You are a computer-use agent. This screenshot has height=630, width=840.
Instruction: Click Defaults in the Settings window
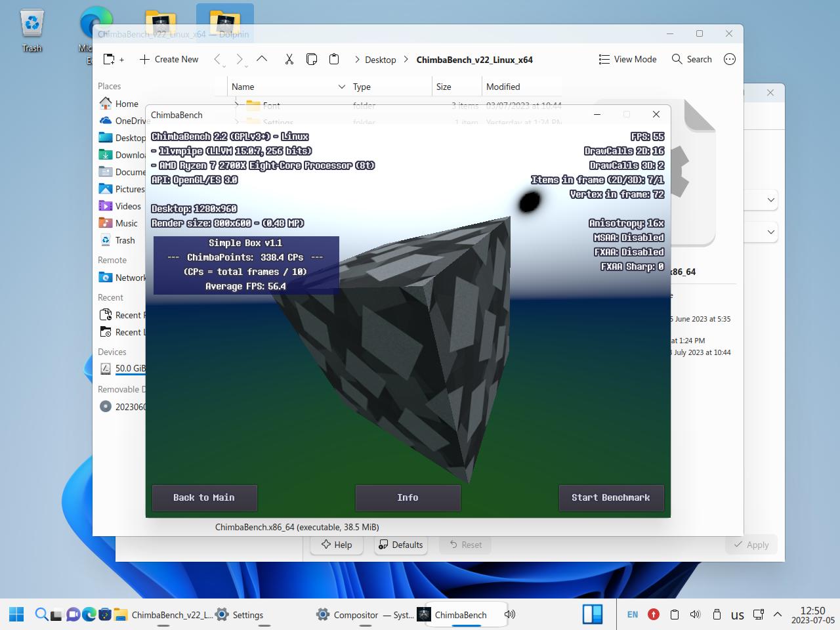(x=400, y=545)
